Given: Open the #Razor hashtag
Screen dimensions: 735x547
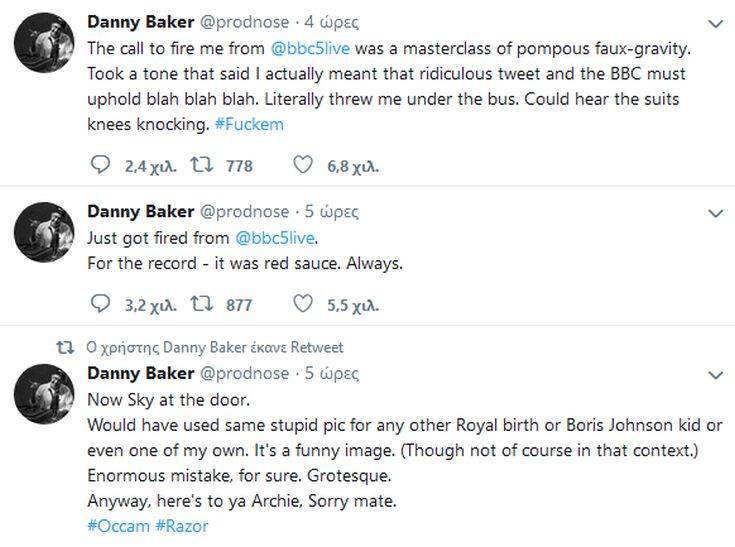Looking at the screenshot, I should pyautogui.click(x=181, y=525).
